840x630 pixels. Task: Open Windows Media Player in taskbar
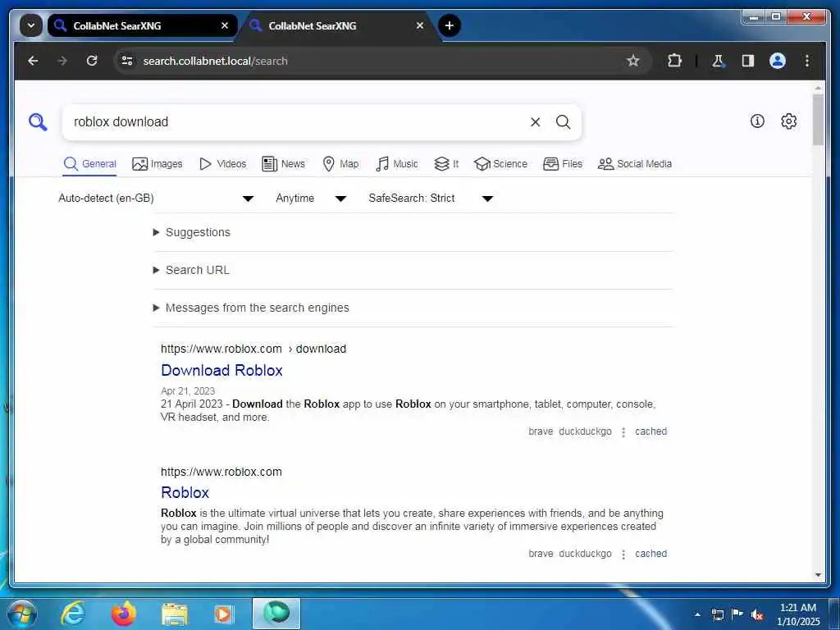point(223,614)
